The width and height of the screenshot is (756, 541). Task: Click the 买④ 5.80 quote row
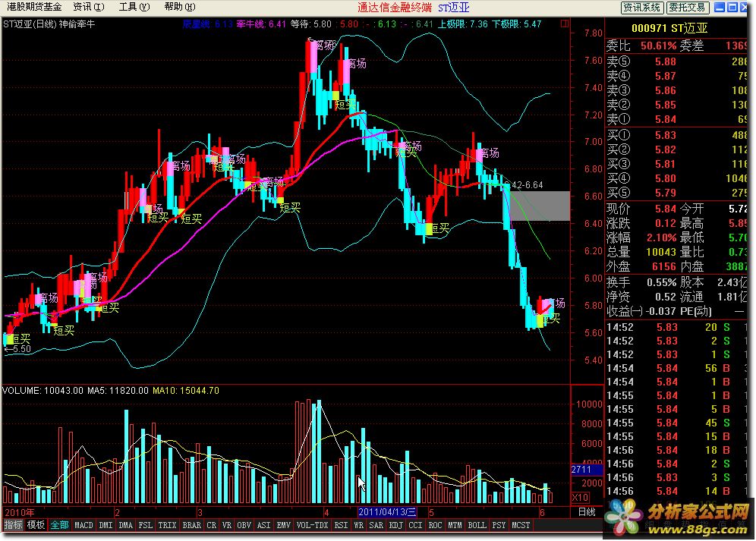[677, 178]
